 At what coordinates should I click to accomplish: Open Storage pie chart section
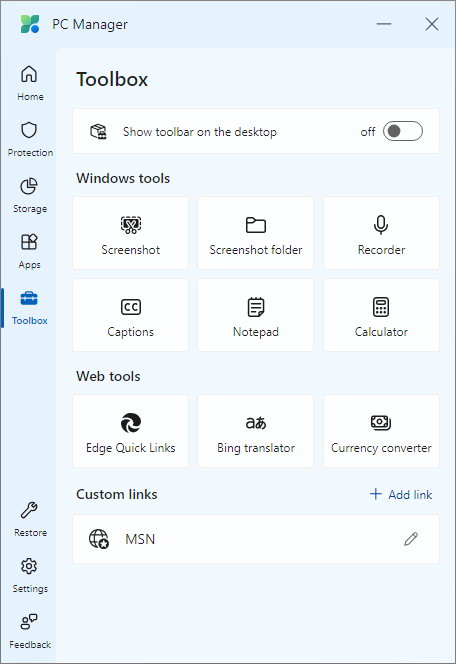tap(29, 195)
